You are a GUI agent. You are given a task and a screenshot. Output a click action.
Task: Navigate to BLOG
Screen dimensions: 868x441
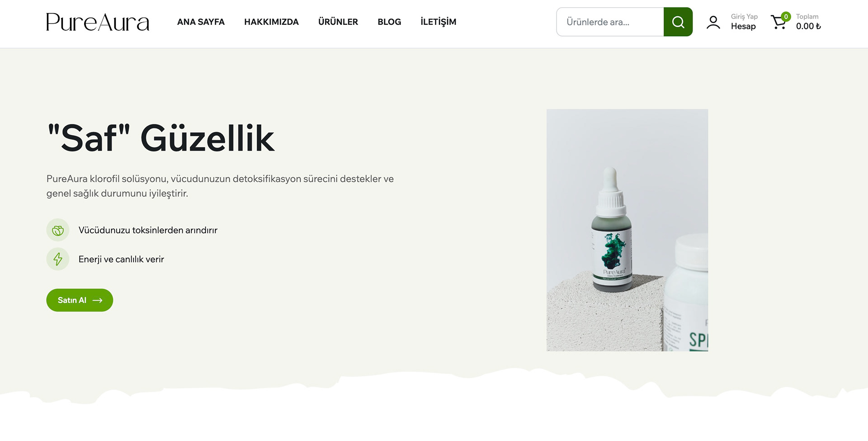[389, 22]
